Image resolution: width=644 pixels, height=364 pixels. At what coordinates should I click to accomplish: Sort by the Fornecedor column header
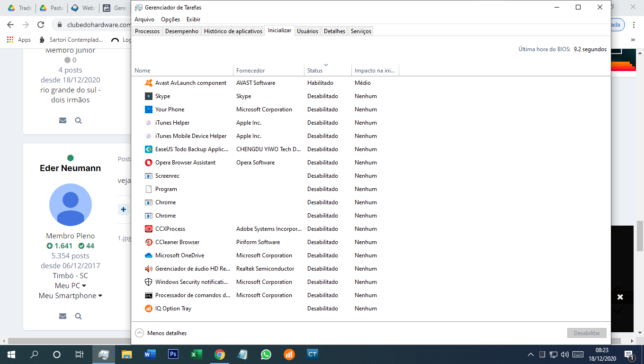pos(268,71)
